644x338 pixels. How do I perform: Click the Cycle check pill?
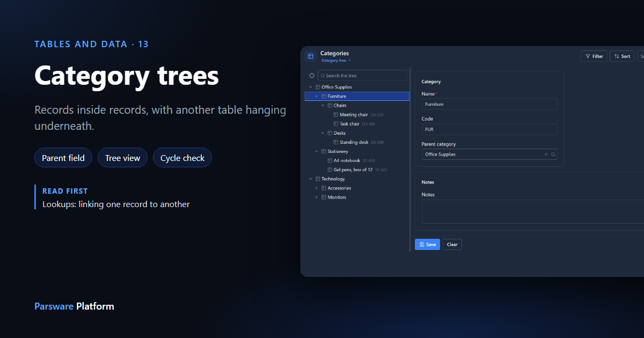point(182,158)
